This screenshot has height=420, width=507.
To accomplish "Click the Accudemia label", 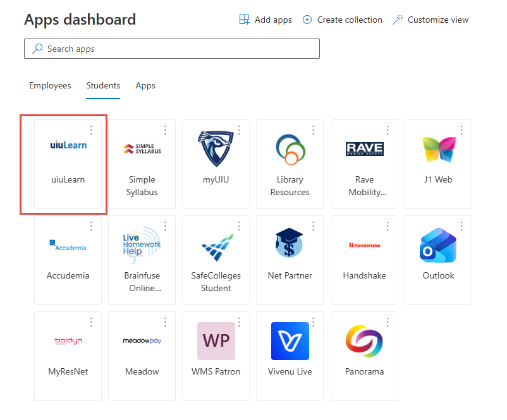I will point(68,275).
